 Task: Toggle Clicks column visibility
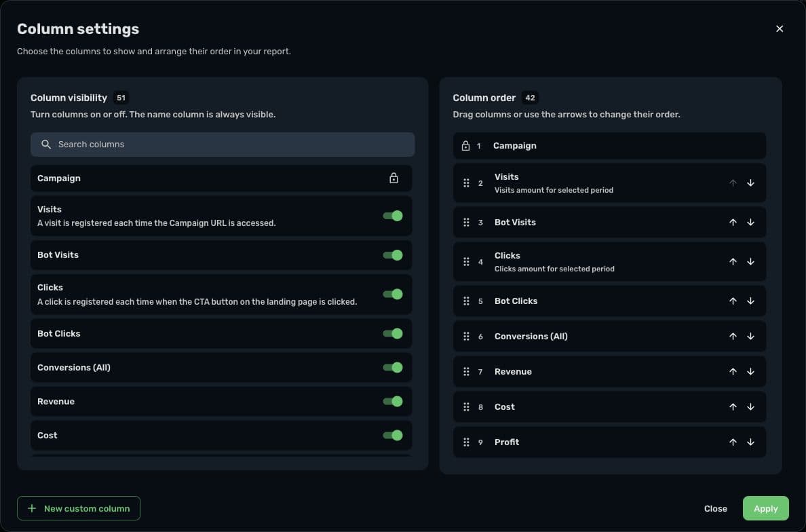(393, 294)
